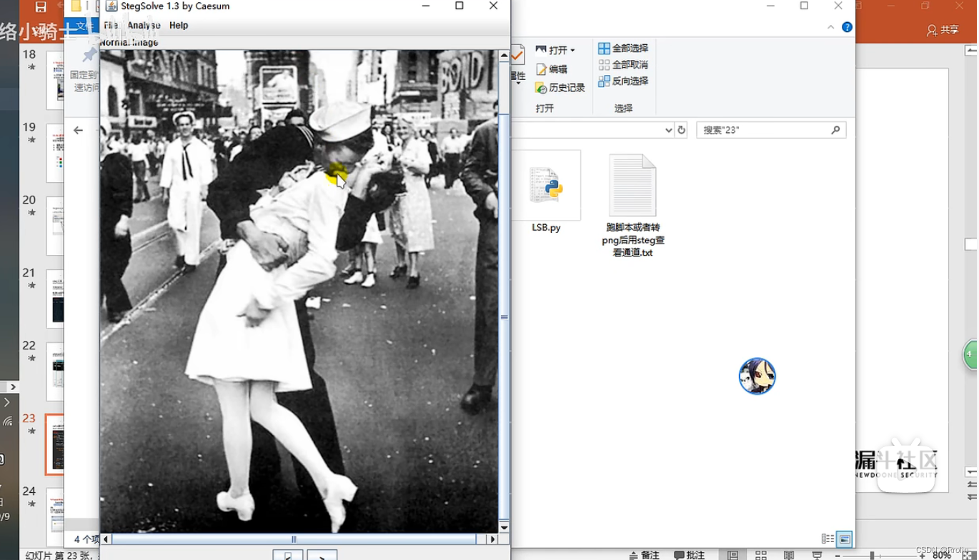
Task: Click the magnifier search icon in Explorer
Action: (835, 130)
